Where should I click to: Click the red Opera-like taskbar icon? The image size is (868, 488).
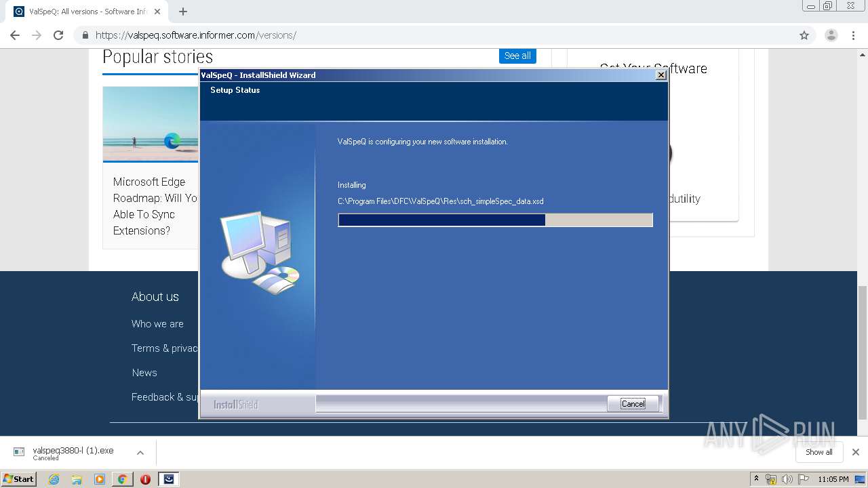145,479
